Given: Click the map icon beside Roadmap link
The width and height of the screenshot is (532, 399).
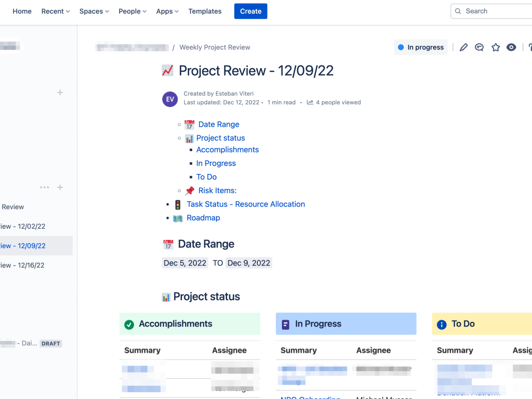Looking at the screenshot, I should click(x=178, y=218).
